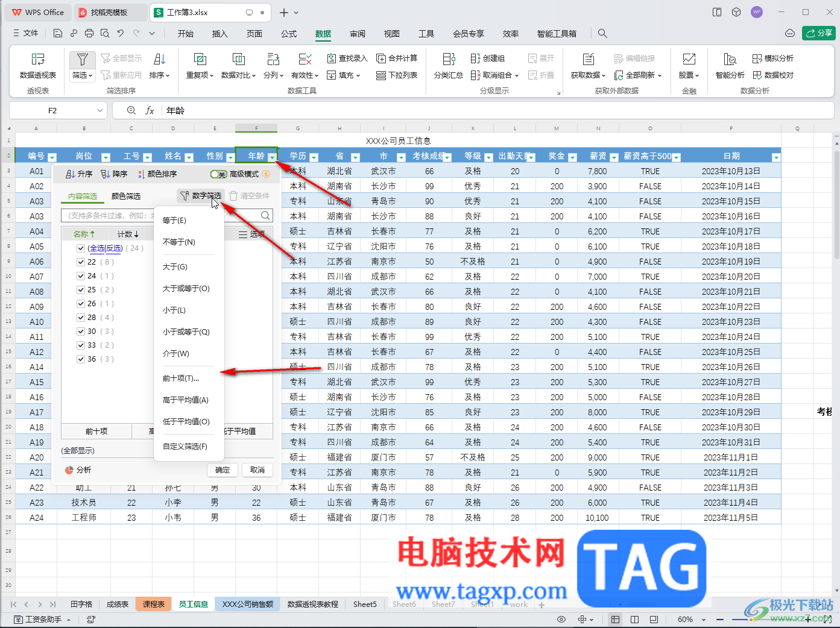Expand the Name Box dropdown arrow
Viewport: 840px width, 628px height.
(x=100, y=111)
